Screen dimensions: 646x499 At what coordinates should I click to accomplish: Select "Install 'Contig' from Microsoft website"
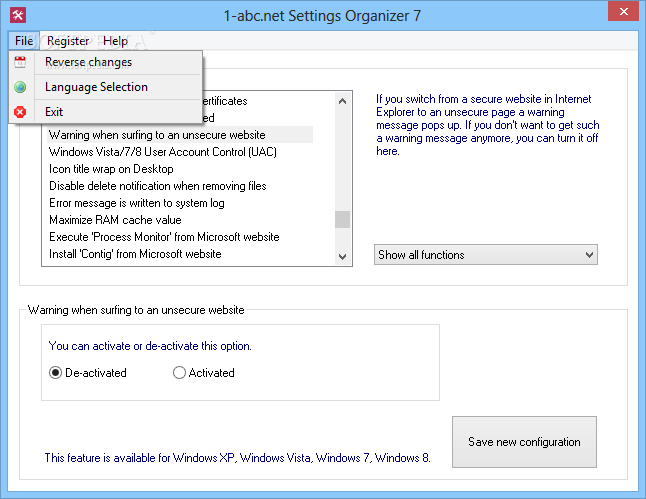point(135,254)
